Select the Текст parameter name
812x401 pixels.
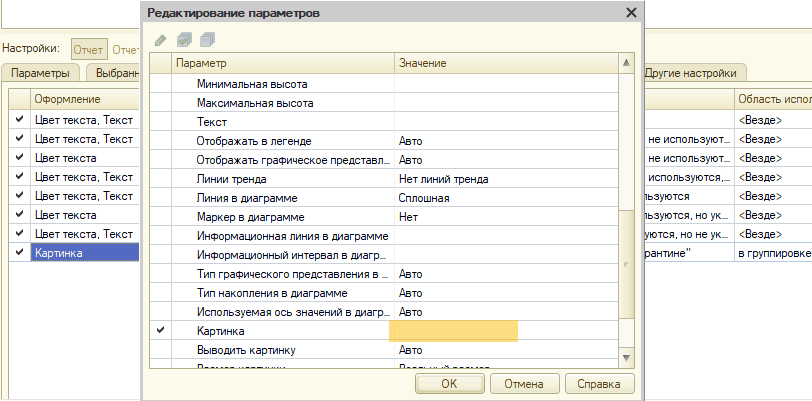click(212, 122)
